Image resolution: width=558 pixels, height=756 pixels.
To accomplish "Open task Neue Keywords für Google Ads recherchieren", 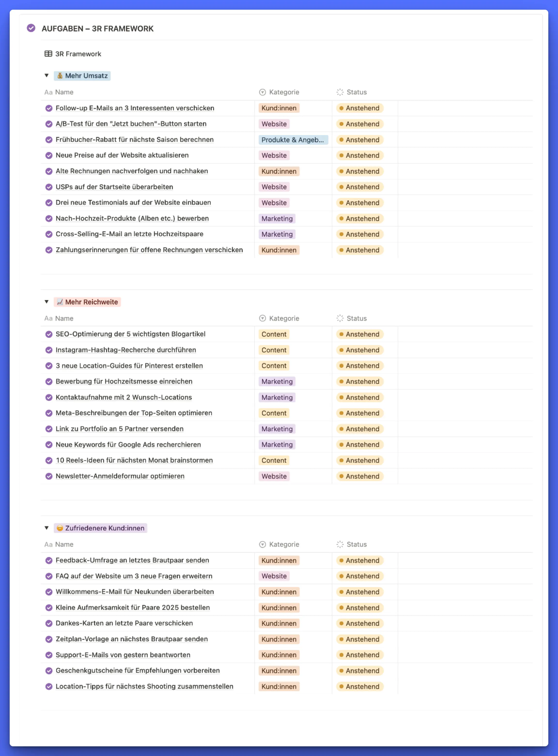I will (x=128, y=445).
